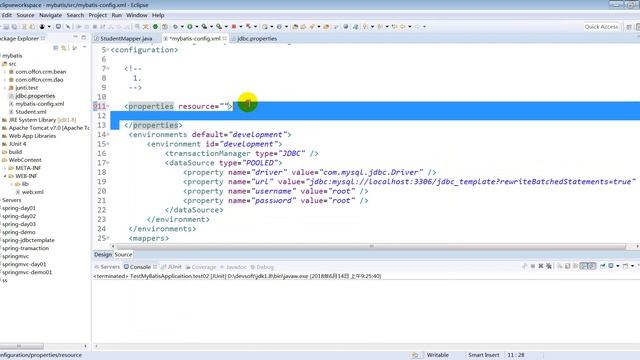Viewport: 640px width, 360px height.
Task: Click Remove Launch X console icon
Action: (x=541, y=266)
